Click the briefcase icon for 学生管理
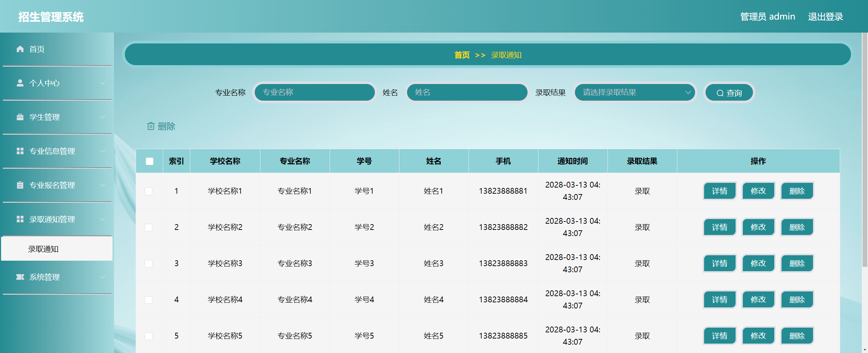The image size is (868, 353). tap(20, 117)
